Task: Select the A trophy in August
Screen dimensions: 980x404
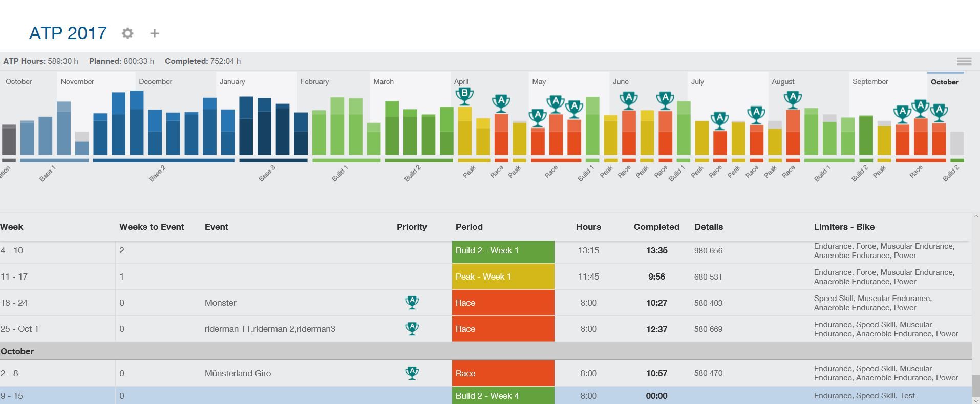Action: (793, 99)
